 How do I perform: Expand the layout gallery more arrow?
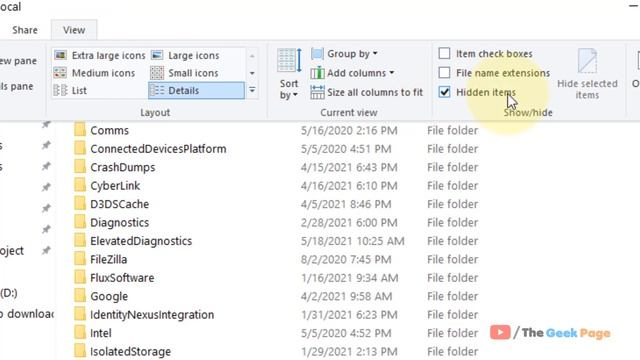252,90
